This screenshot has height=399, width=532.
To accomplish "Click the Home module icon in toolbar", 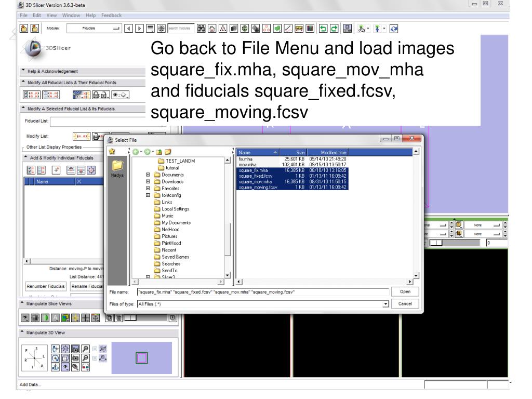I will coord(212,29).
